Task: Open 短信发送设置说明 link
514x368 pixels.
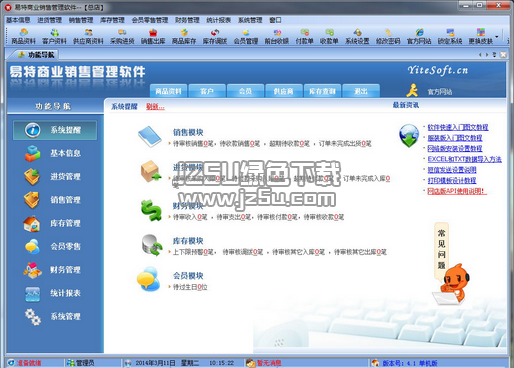Action: pos(452,170)
